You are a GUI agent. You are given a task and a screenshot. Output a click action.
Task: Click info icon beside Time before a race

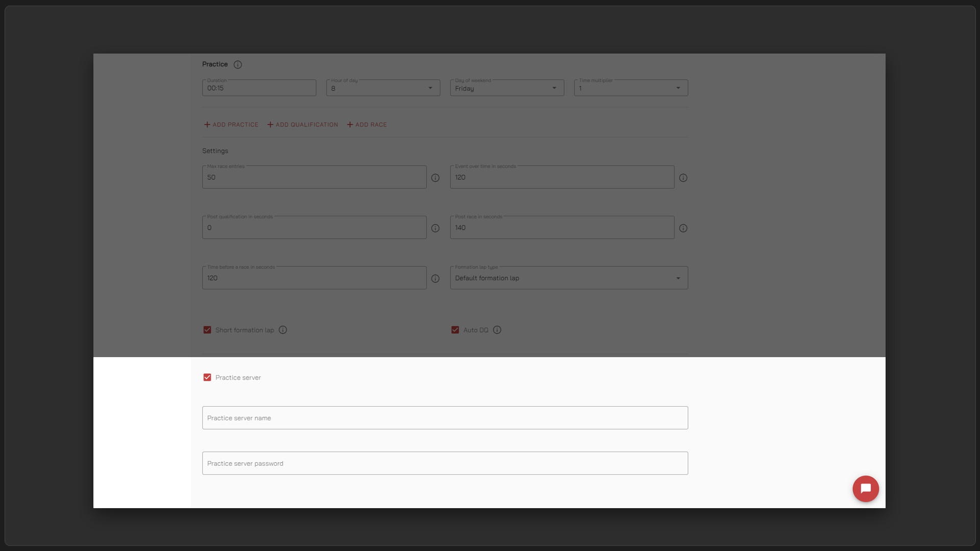pos(435,279)
